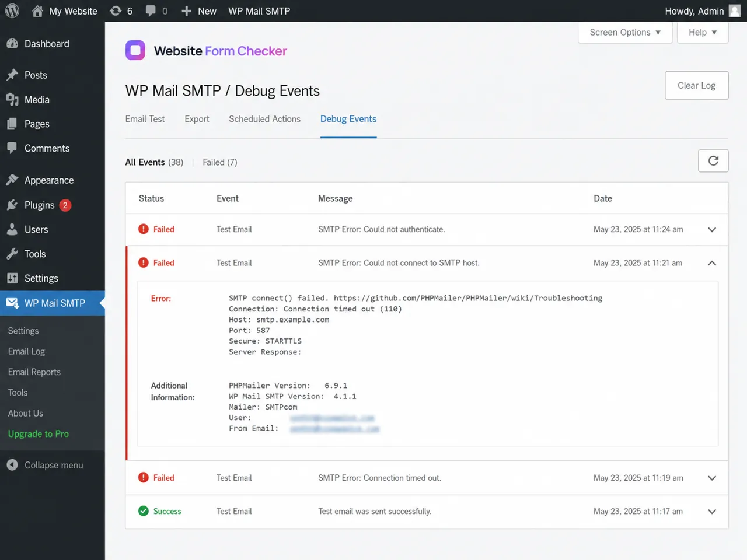Click the Comments speech bubble sidebar icon
The image size is (747, 560).
pyautogui.click(x=12, y=148)
